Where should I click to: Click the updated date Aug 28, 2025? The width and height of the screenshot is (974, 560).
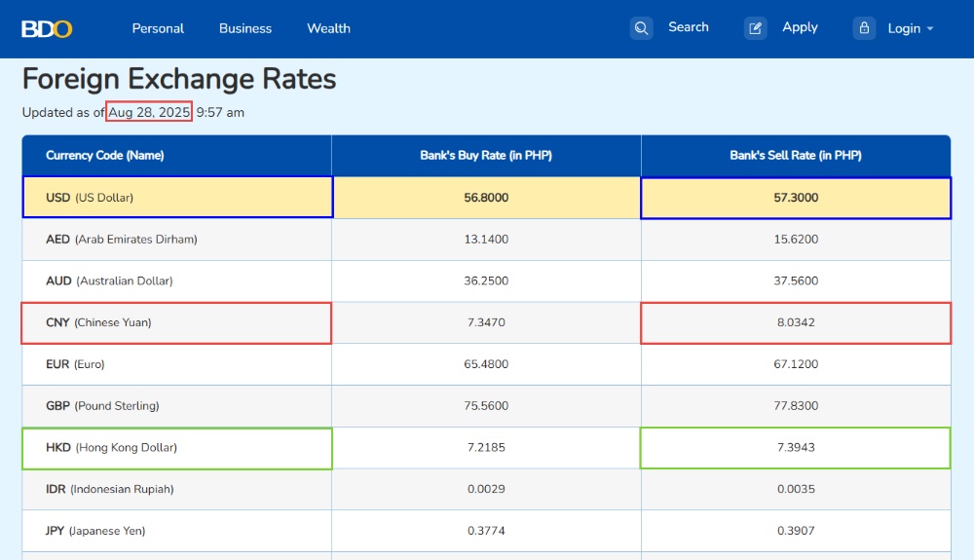[149, 112]
